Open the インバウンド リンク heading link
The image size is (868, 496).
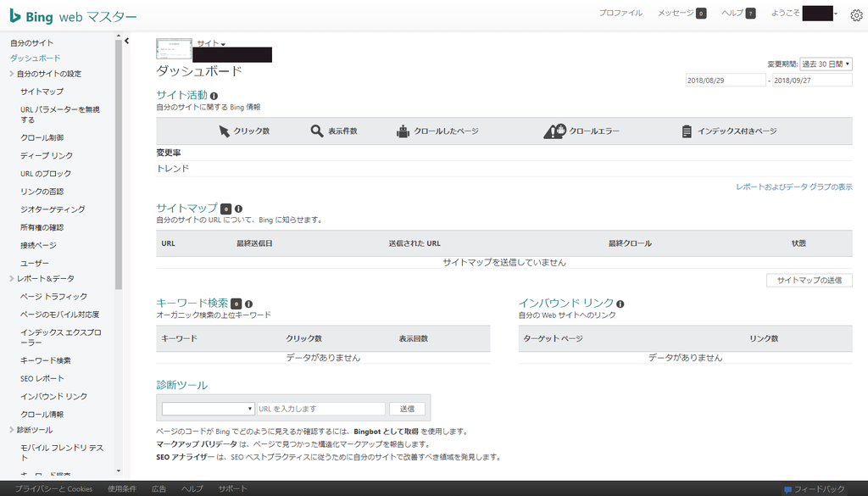tap(565, 304)
